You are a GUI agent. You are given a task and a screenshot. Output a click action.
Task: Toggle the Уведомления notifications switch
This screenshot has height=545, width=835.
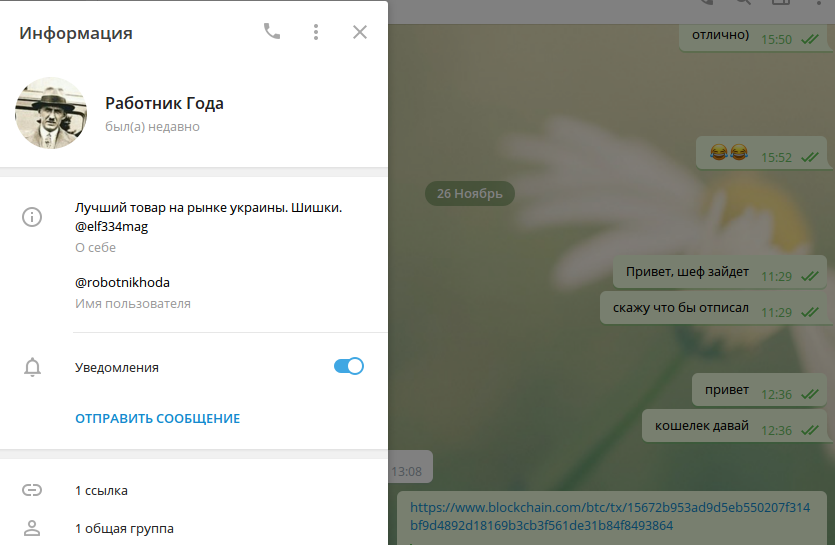pyautogui.click(x=348, y=367)
